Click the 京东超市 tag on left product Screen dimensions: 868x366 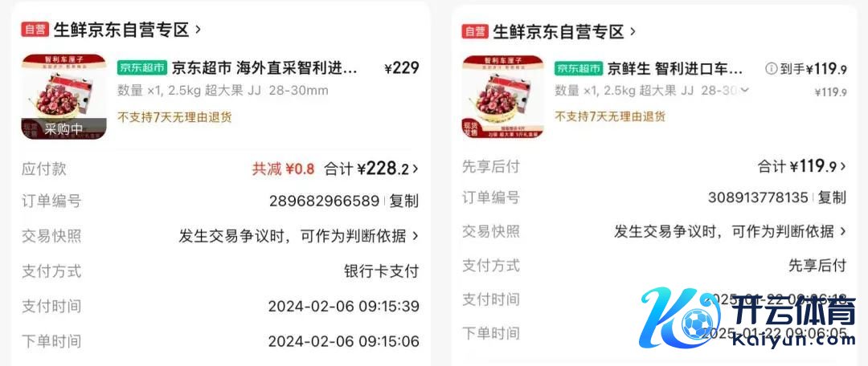[x=142, y=68]
